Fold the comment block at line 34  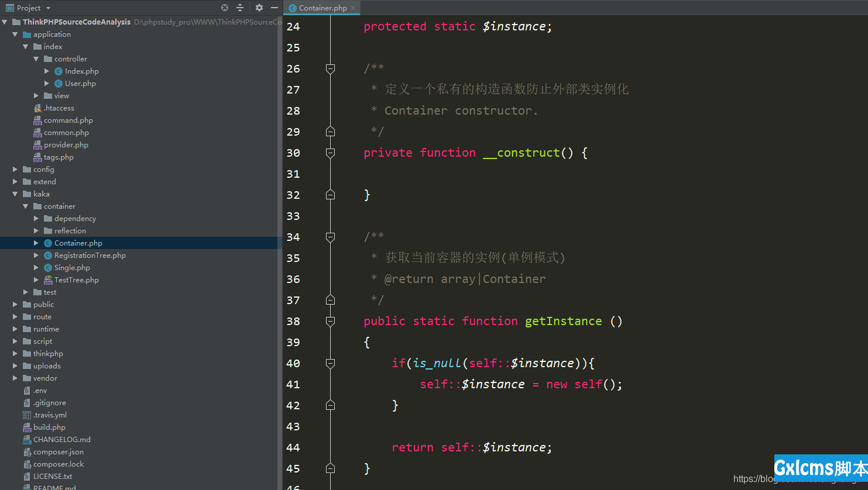pyautogui.click(x=330, y=237)
